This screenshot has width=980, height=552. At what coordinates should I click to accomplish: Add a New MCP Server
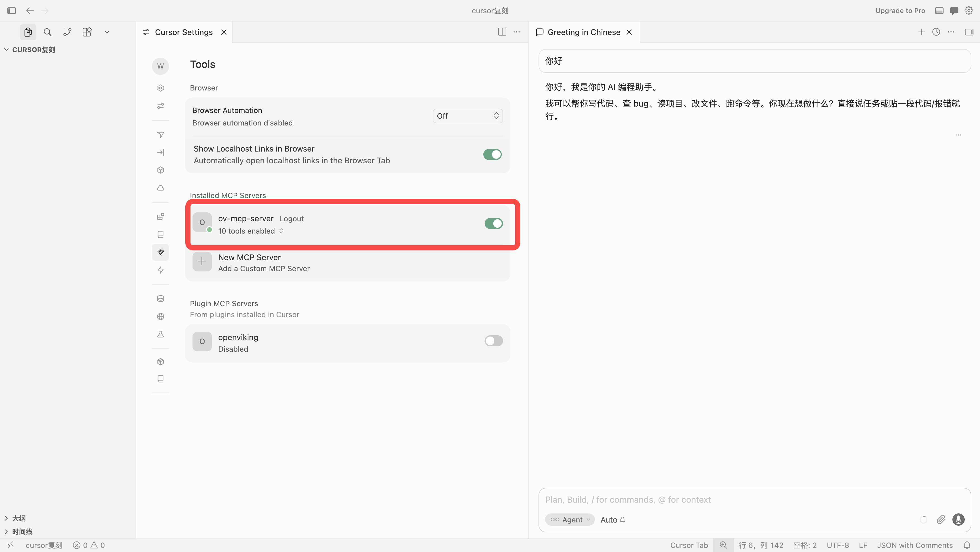tap(348, 263)
